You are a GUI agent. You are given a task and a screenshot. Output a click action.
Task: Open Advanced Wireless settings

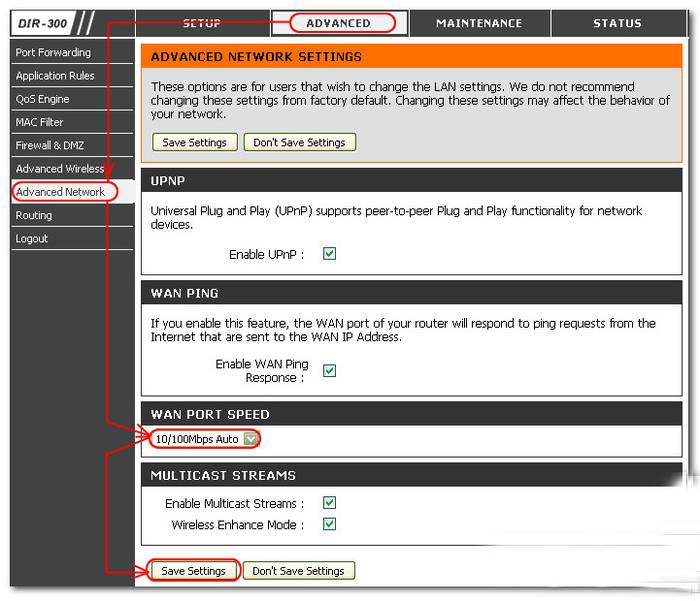pos(60,169)
